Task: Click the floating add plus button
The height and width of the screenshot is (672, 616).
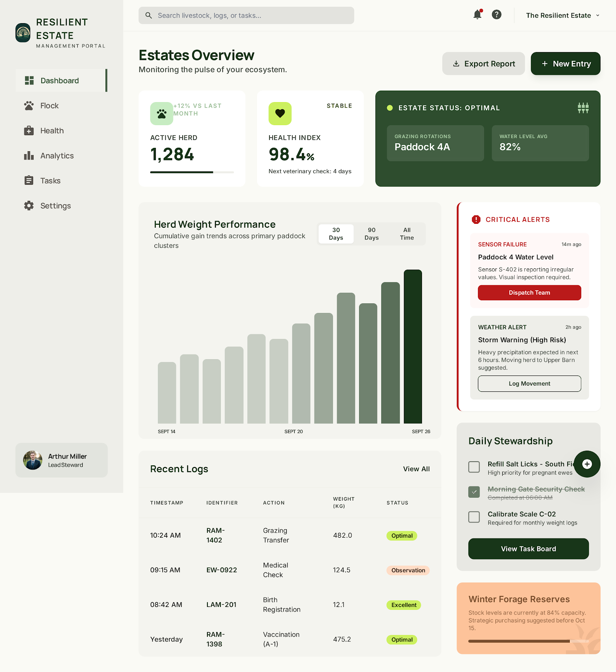Action: (x=587, y=464)
